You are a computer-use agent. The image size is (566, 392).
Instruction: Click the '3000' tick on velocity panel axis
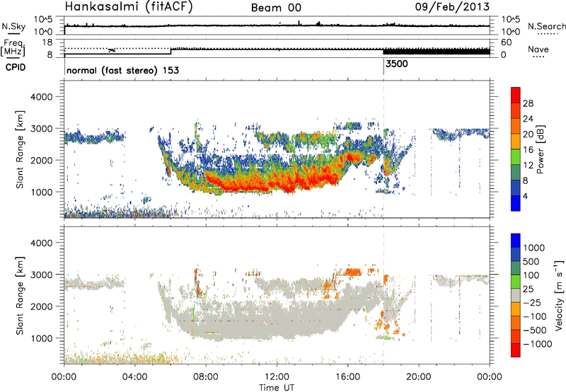pyautogui.click(x=41, y=275)
